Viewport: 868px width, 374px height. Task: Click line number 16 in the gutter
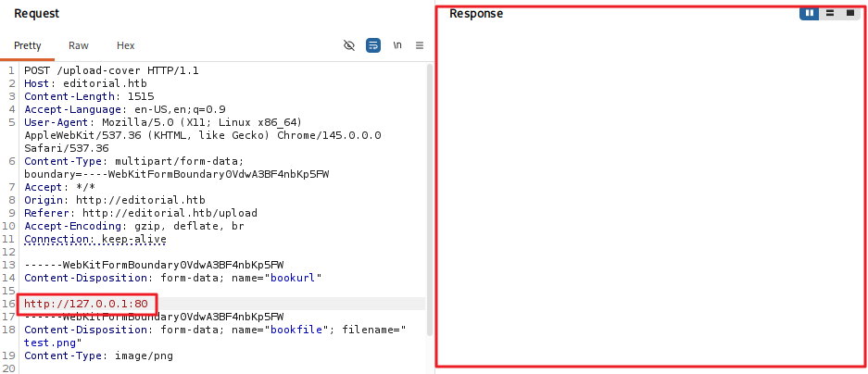[9, 304]
